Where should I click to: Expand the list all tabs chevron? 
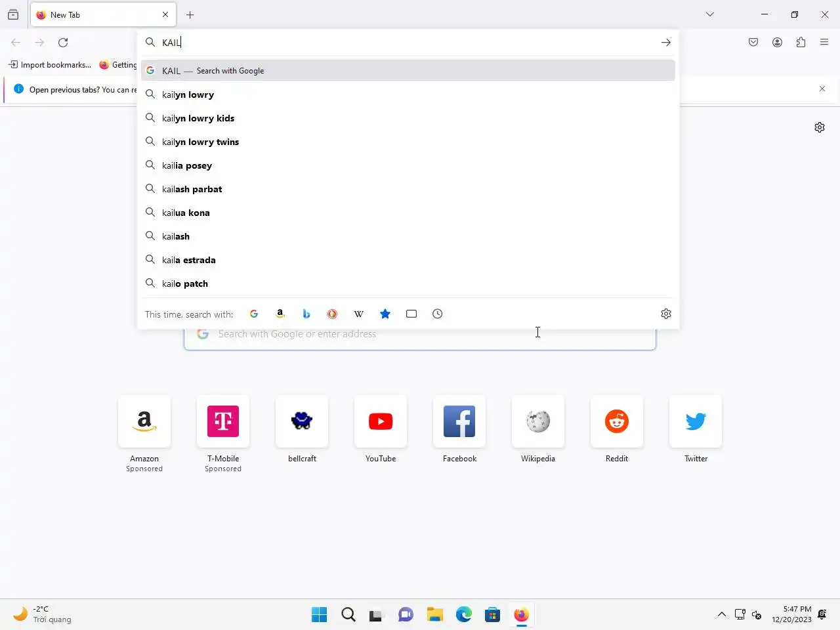pos(710,14)
